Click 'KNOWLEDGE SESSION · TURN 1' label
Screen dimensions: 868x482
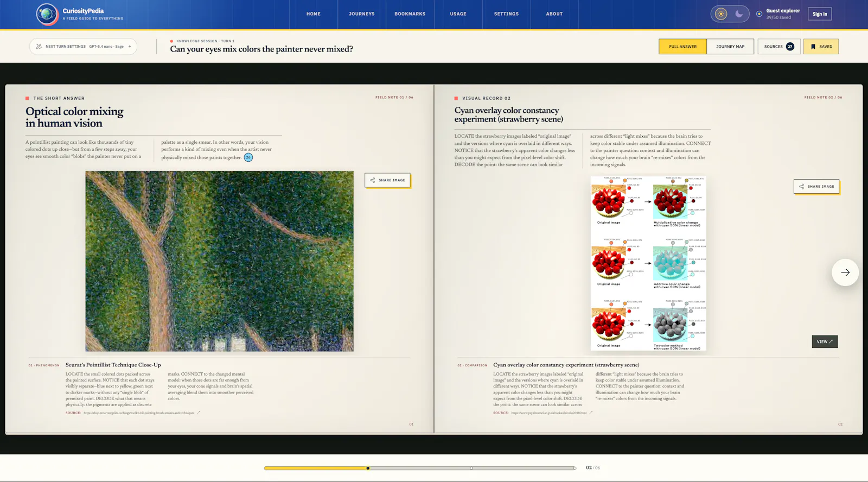206,41
